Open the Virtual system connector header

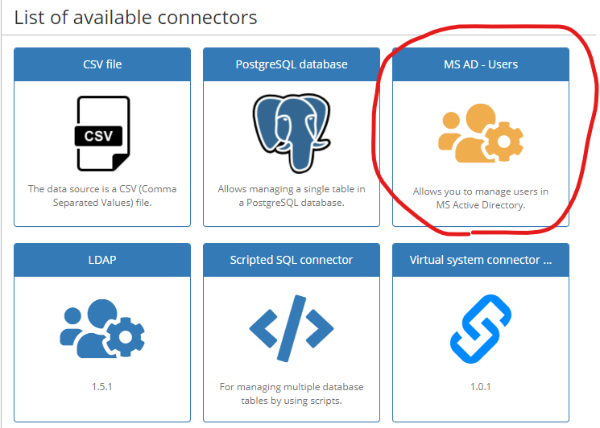[x=481, y=260]
